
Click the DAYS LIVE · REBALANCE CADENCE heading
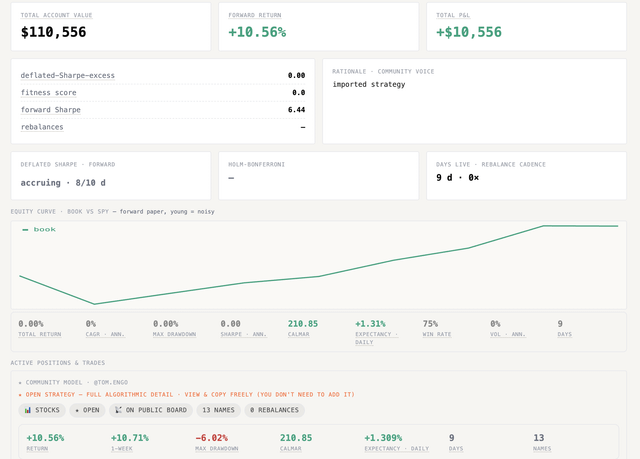point(491,164)
